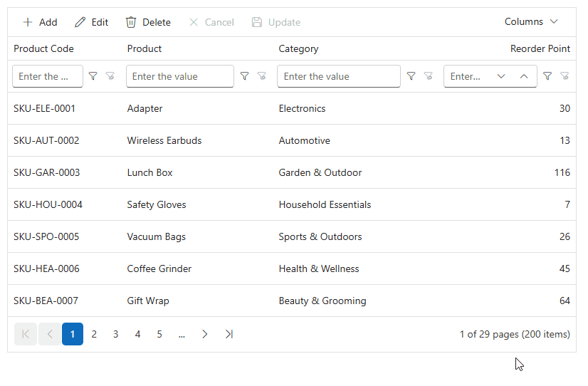Go to page 5

click(x=159, y=334)
